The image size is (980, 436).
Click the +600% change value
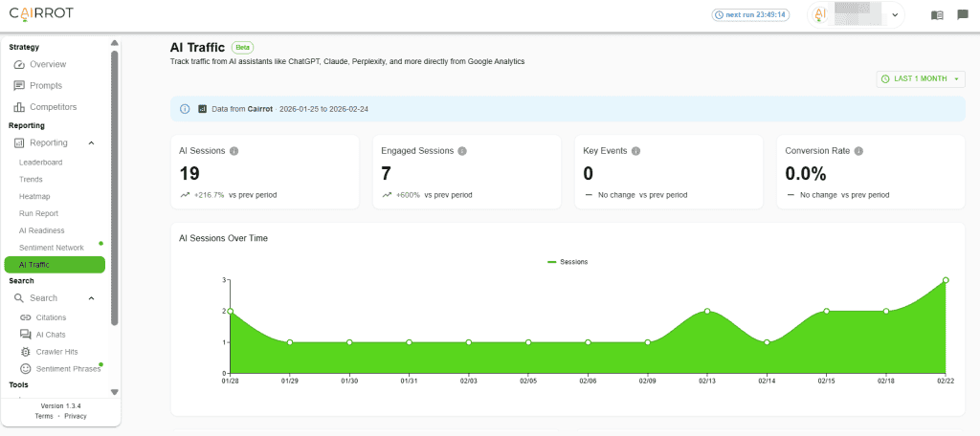click(408, 195)
